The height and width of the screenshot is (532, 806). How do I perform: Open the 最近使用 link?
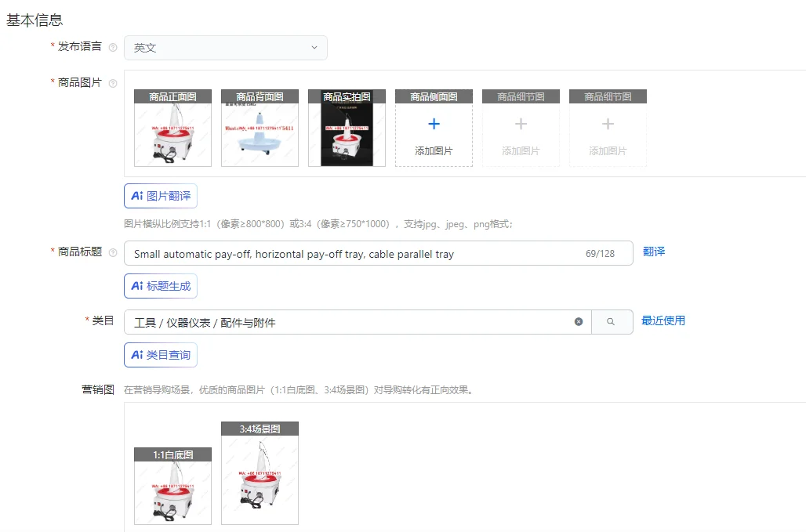pyautogui.click(x=663, y=320)
